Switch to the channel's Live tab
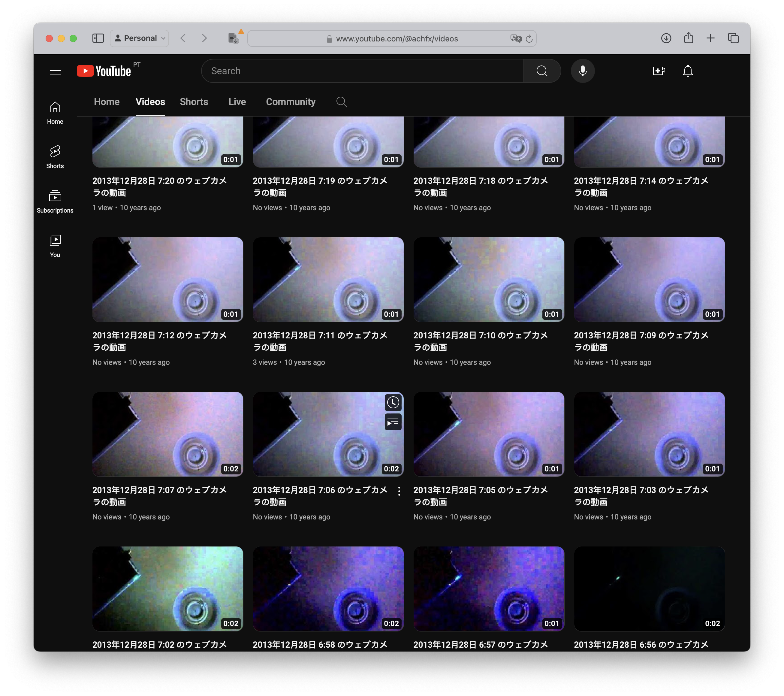The image size is (784, 696). point(237,102)
